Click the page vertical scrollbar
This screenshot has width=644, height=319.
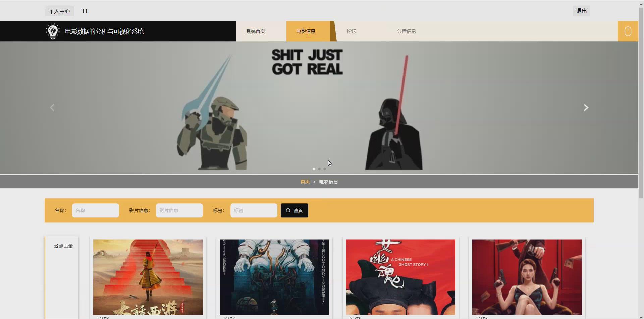[641, 102]
